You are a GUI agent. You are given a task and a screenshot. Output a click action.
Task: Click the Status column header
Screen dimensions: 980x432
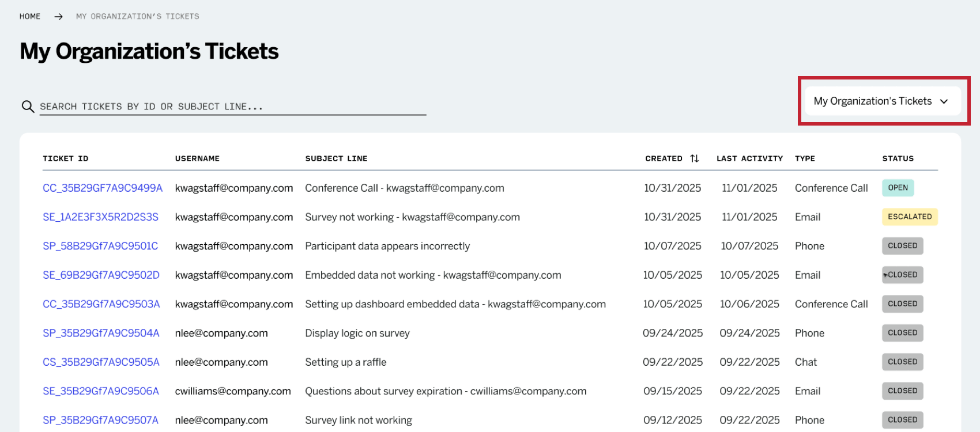pyautogui.click(x=898, y=158)
